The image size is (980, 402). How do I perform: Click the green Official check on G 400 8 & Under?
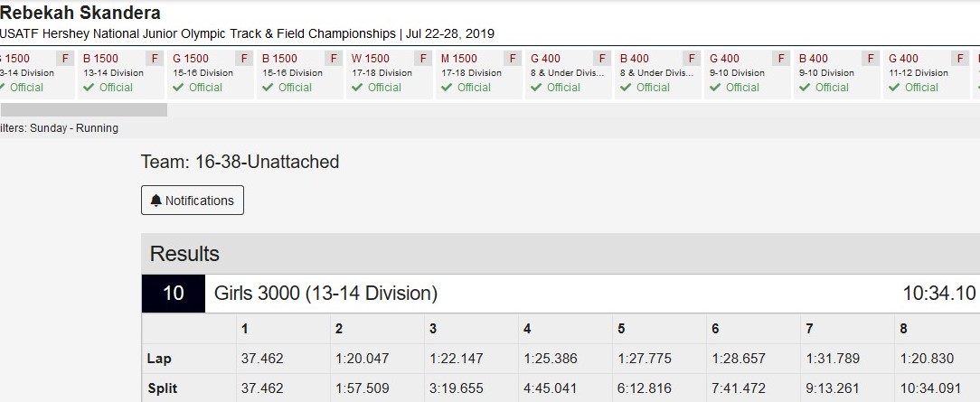(535, 88)
